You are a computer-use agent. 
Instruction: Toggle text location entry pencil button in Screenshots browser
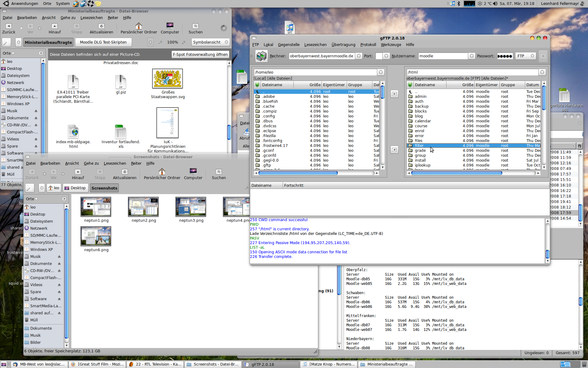(x=30, y=188)
